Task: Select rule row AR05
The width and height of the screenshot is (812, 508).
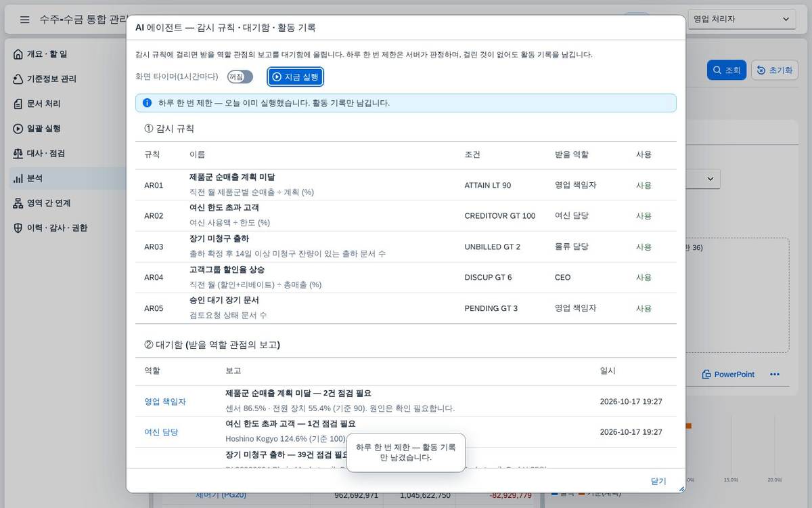Action: coord(406,308)
